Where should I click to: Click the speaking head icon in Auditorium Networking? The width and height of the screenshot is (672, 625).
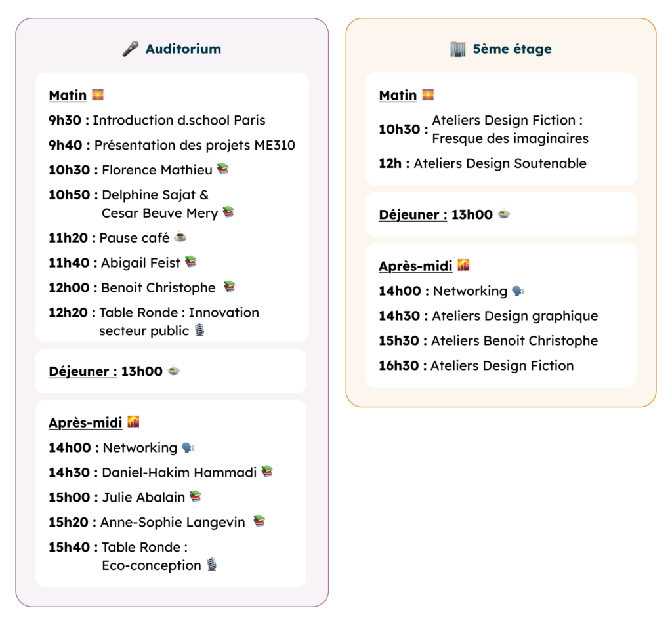click(188, 447)
